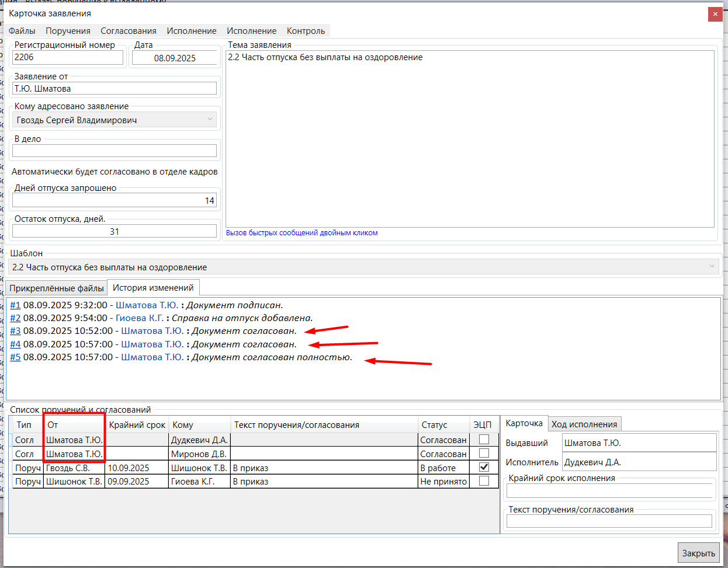The image size is (728, 568).
Task: Expand the Шаблон dropdown list
Action: (712, 267)
